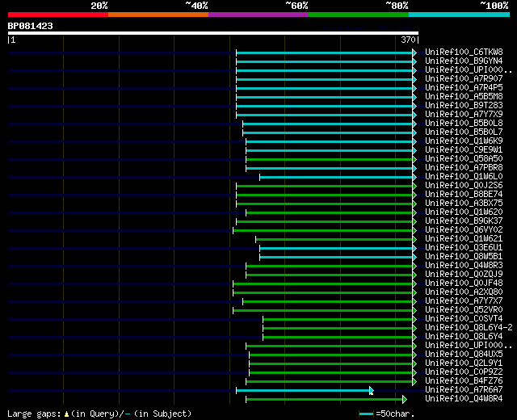
Task: Click the green alignment bar for Q8L6Y4-2
Action: pos(338,329)
